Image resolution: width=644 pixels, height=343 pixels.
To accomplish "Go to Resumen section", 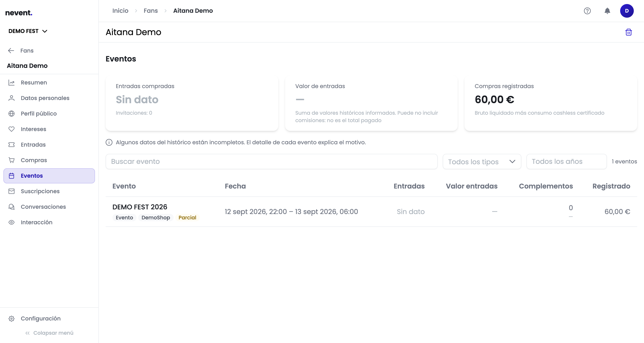I will coord(49,82).
